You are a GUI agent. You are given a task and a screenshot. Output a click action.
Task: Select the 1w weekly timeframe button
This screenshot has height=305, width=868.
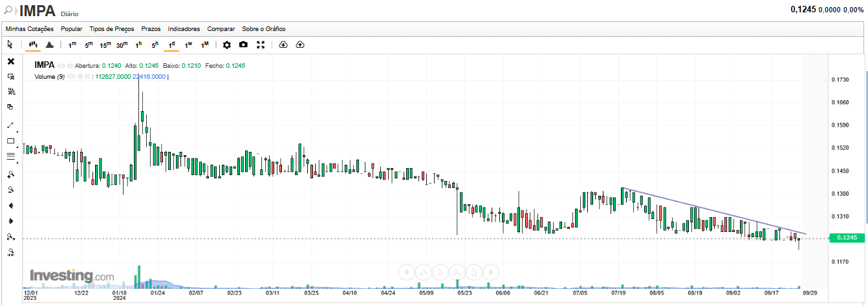pyautogui.click(x=188, y=45)
